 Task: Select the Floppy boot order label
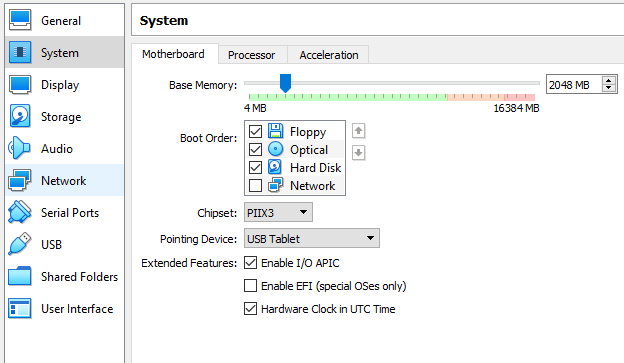[308, 132]
